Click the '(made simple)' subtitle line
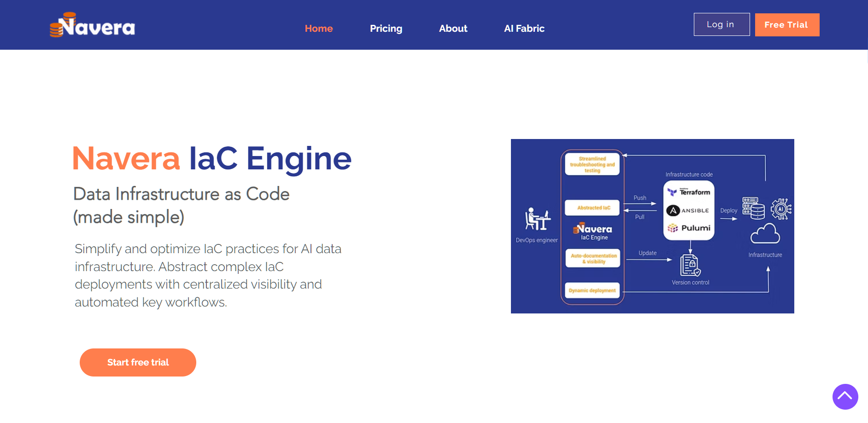This screenshot has width=868, height=423. (129, 217)
